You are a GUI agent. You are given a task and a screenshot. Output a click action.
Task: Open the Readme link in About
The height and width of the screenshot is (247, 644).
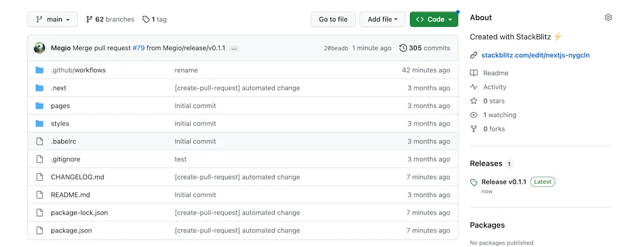pos(495,73)
